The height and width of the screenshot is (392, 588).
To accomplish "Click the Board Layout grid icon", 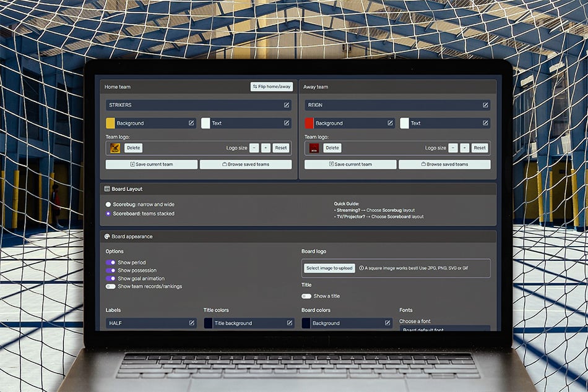I will click(108, 187).
